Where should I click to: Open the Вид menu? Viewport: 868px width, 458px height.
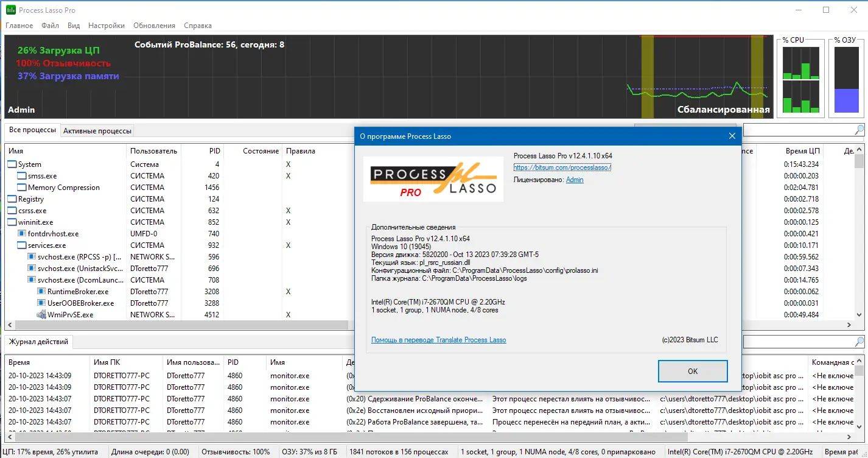(x=74, y=26)
